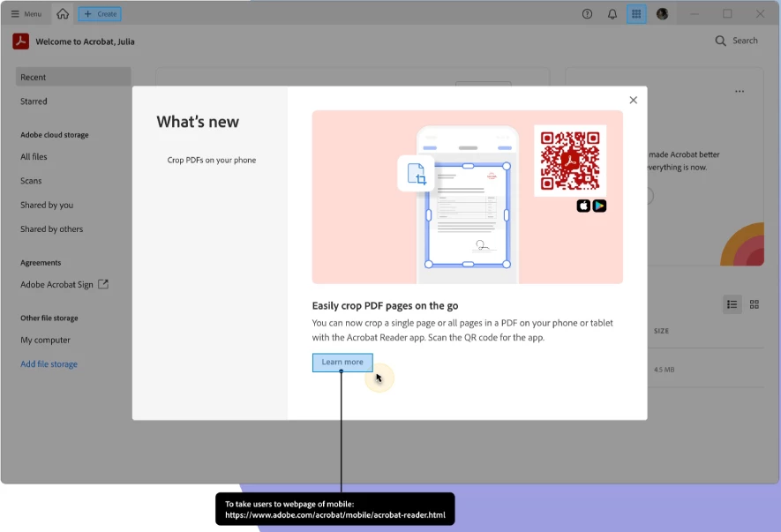The height and width of the screenshot is (532, 781).
Task: Open the user profile avatar
Action: coord(662,14)
